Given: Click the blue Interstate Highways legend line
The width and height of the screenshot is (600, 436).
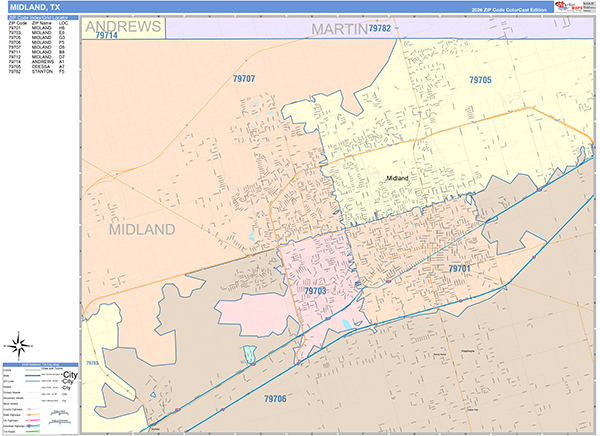Looking at the screenshot, I should [x=33, y=426].
